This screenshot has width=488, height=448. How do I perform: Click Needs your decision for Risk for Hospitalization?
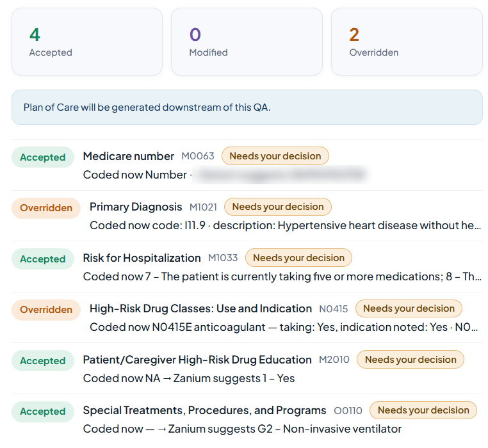tap(299, 257)
